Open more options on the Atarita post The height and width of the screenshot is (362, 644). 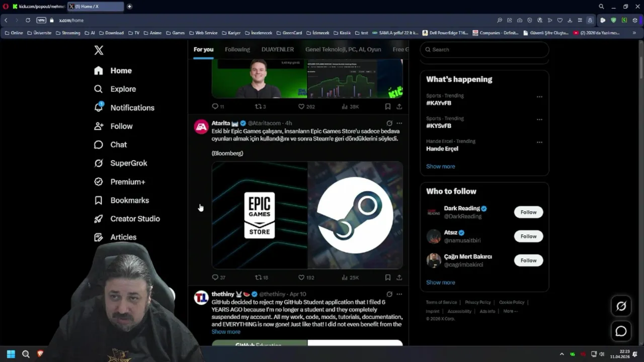399,123
